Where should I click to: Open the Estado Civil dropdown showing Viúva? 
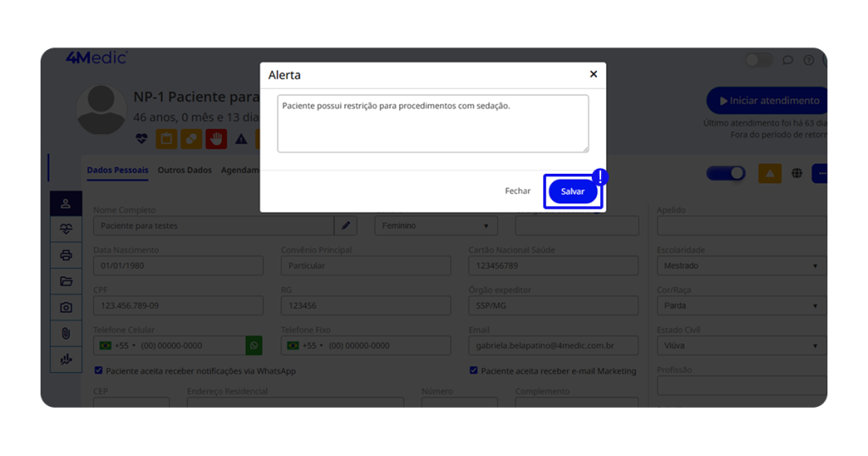[740, 346]
